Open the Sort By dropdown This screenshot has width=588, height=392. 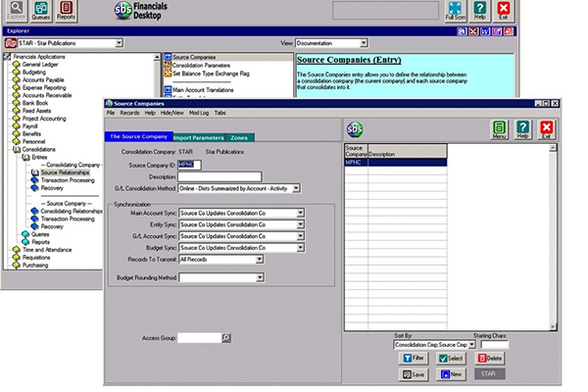[472, 344]
